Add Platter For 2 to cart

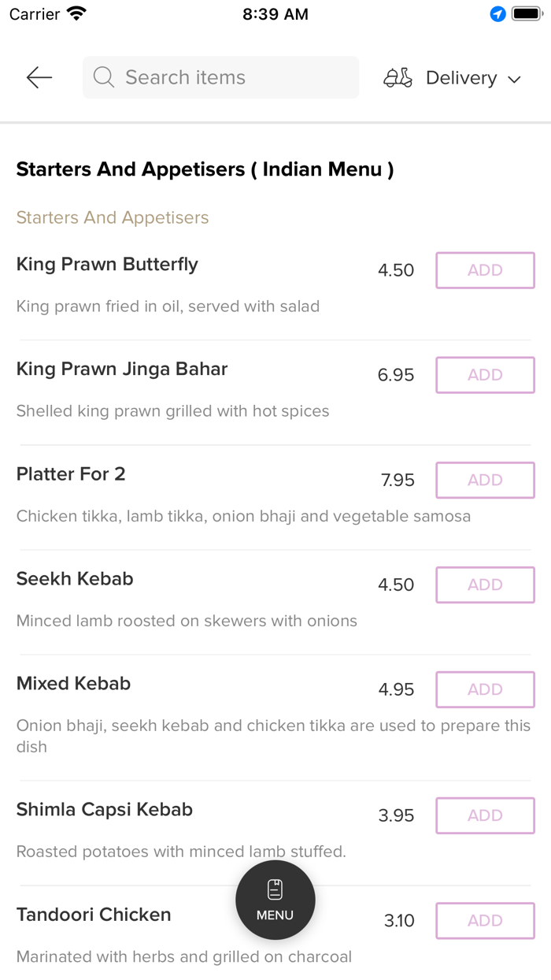point(485,480)
